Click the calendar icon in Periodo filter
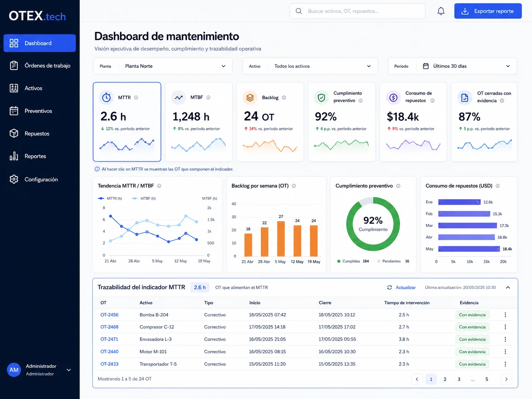 (426, 66)
